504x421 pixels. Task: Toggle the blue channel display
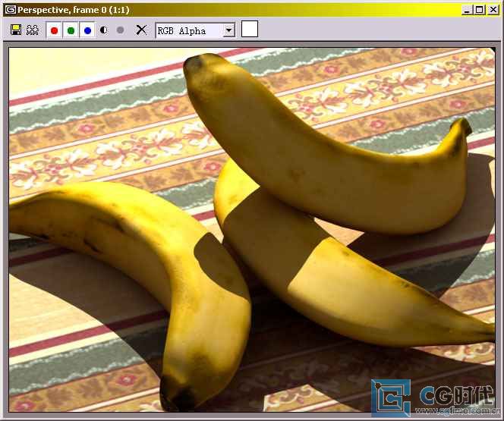pyautogui.click(x=87, y=30)
